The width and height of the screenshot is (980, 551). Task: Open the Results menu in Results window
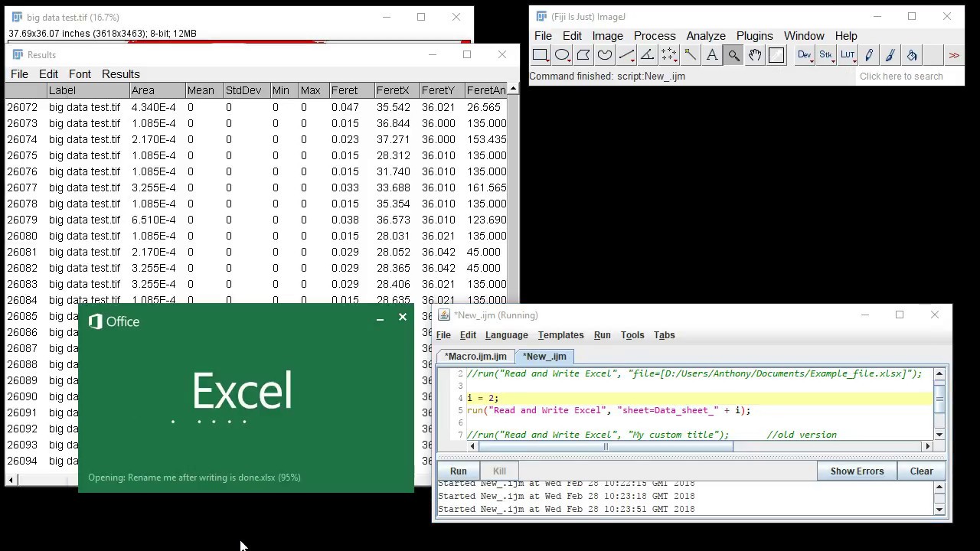point(121,74)
